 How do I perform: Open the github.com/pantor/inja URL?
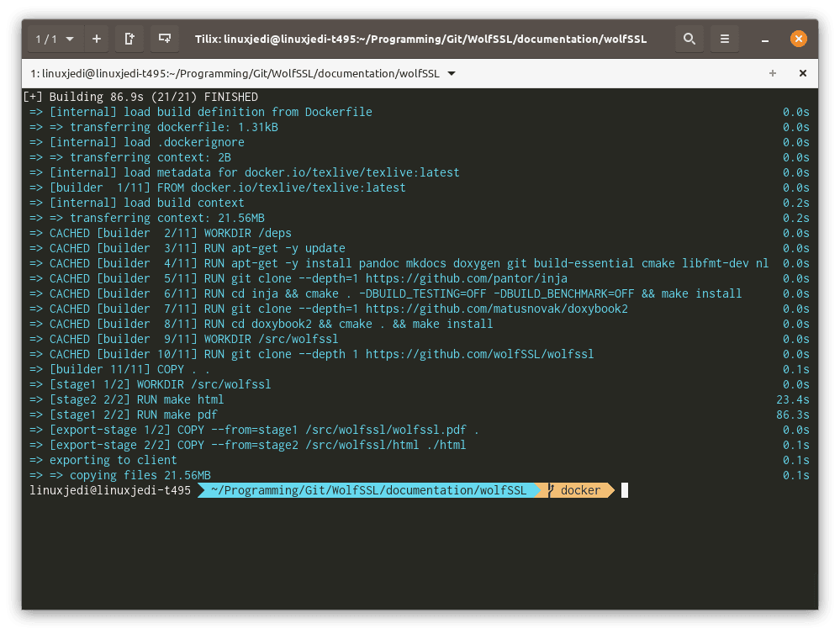[x=466, y=278]
